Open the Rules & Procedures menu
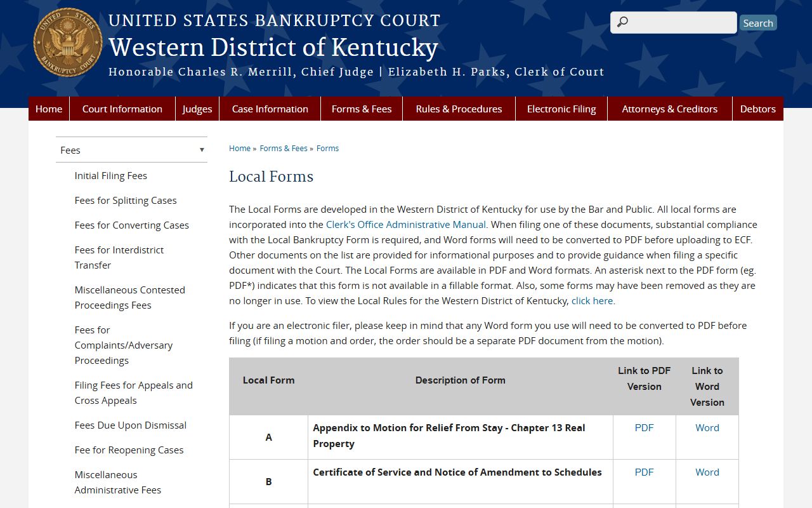 459,109
